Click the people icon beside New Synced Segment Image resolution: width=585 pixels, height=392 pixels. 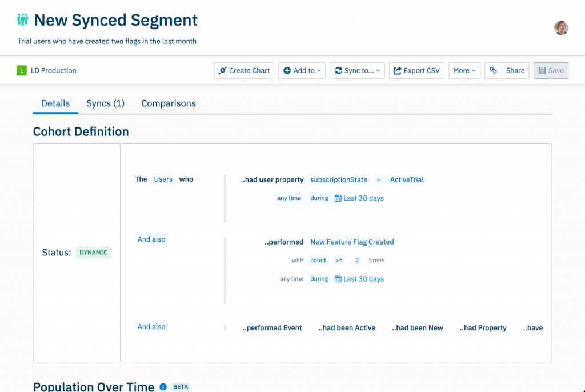23,19
